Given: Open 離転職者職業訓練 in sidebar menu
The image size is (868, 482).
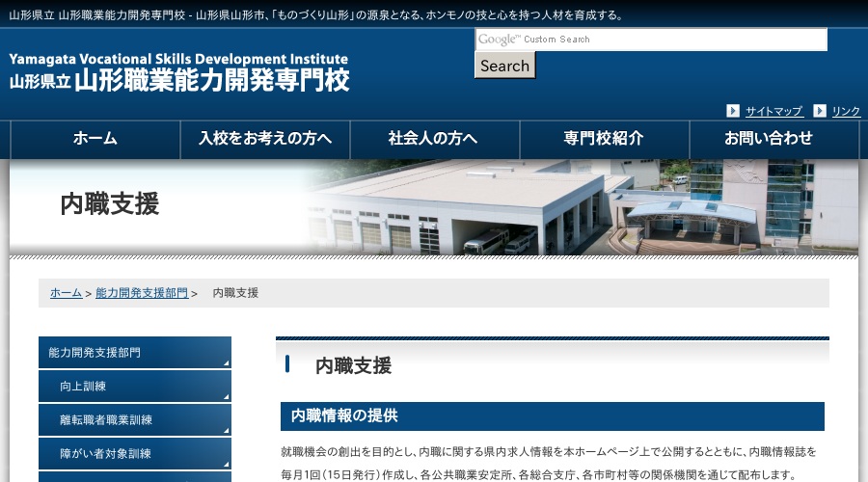Looking at the screenshot, I should point(135,420).
